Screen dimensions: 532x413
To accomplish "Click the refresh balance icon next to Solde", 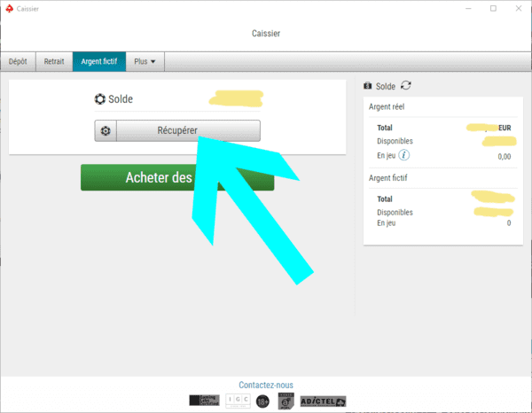I will (x=406, y=86).
